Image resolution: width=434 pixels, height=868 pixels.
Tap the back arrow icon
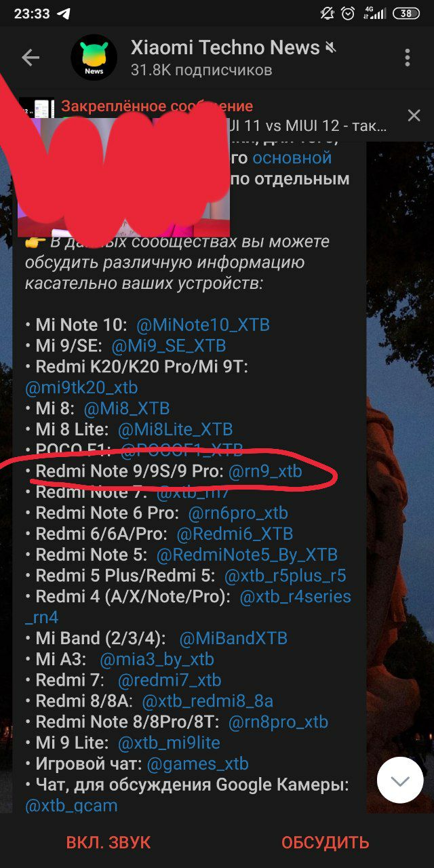coord(31,58)
